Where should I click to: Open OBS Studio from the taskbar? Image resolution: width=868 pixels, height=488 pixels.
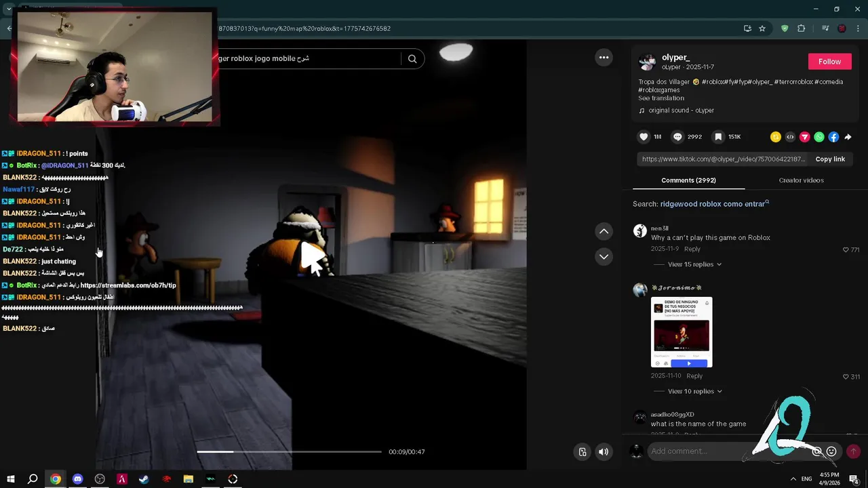pyautogui.click(x=100, y=479)
